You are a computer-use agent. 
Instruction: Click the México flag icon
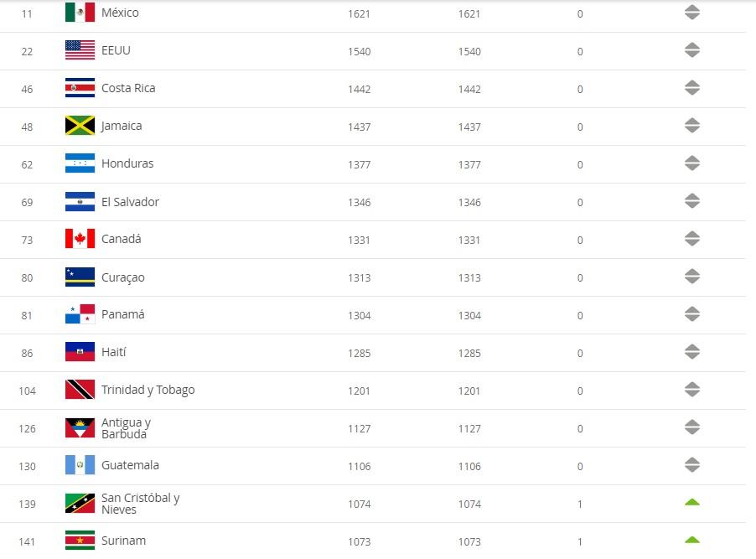80,13
